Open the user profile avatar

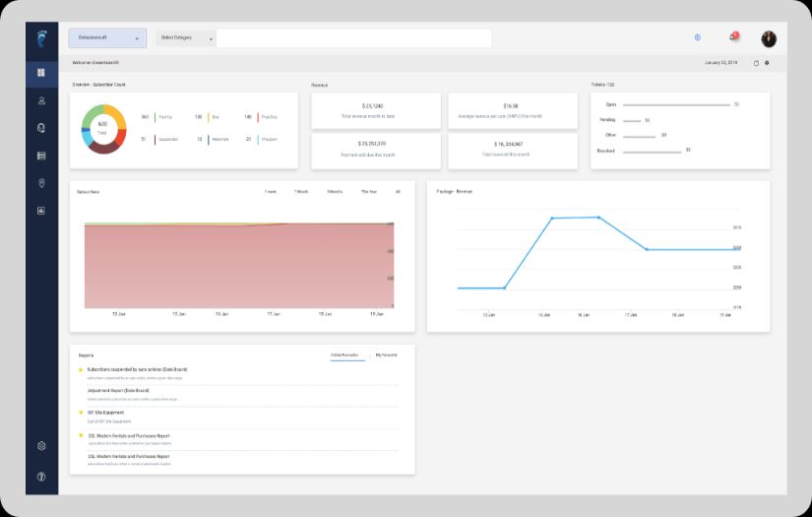click(769, 38)
